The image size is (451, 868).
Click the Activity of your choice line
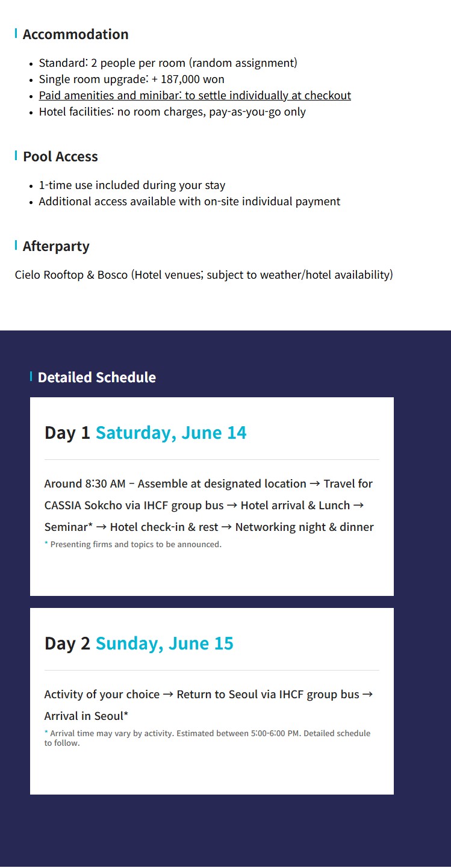(x=102, y=694)
